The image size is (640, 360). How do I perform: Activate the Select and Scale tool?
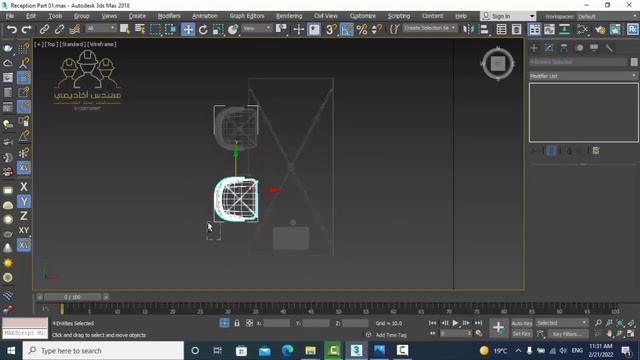click(218, 29)
